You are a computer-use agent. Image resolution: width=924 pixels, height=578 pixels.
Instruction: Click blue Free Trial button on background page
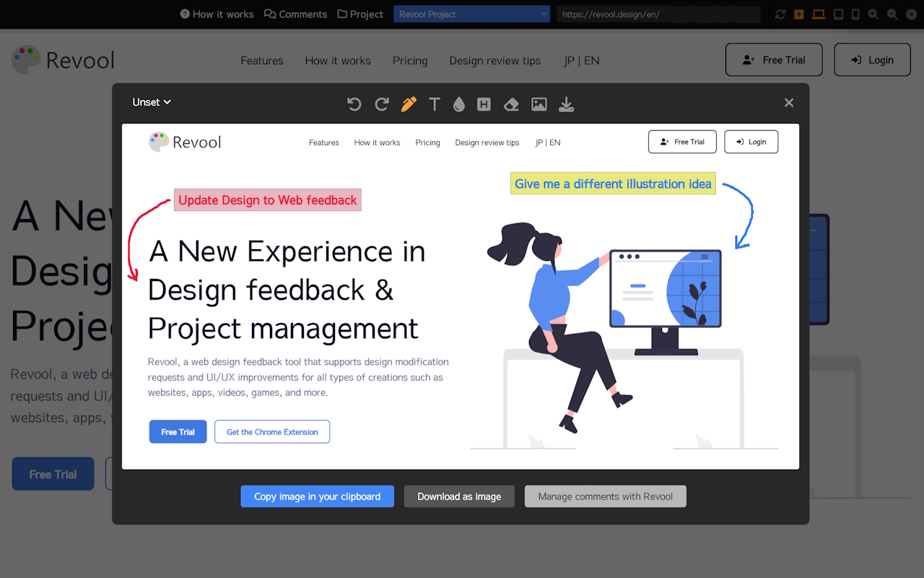tap(53, 474)
